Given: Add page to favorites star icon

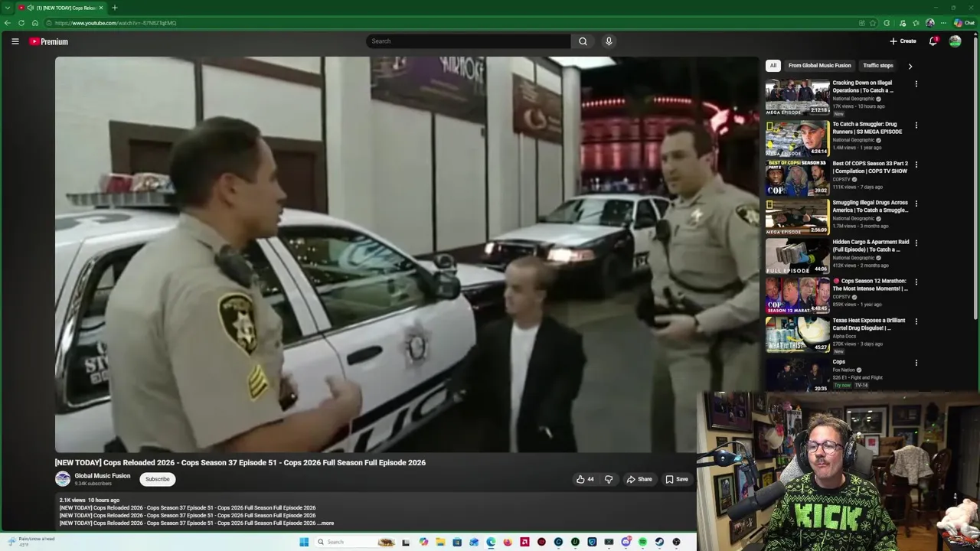Looking at the screenshot, I should [873, 23].
